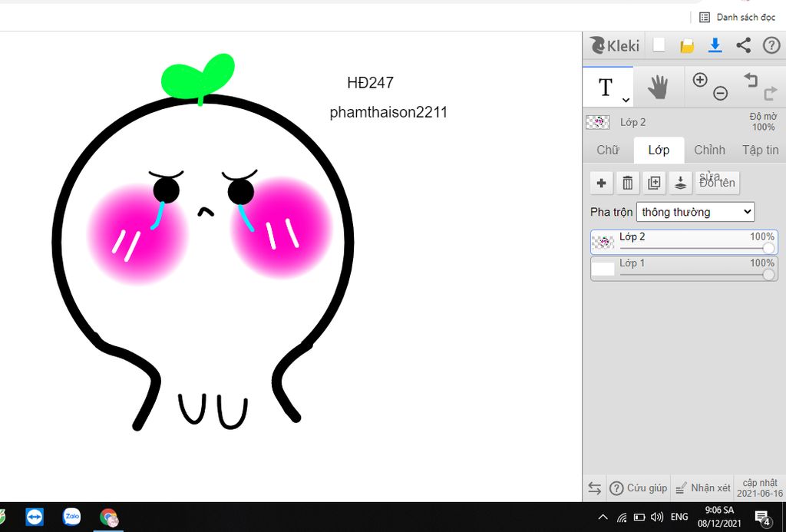
Task: Select the Lớp 1 layer
Action: 684,269
